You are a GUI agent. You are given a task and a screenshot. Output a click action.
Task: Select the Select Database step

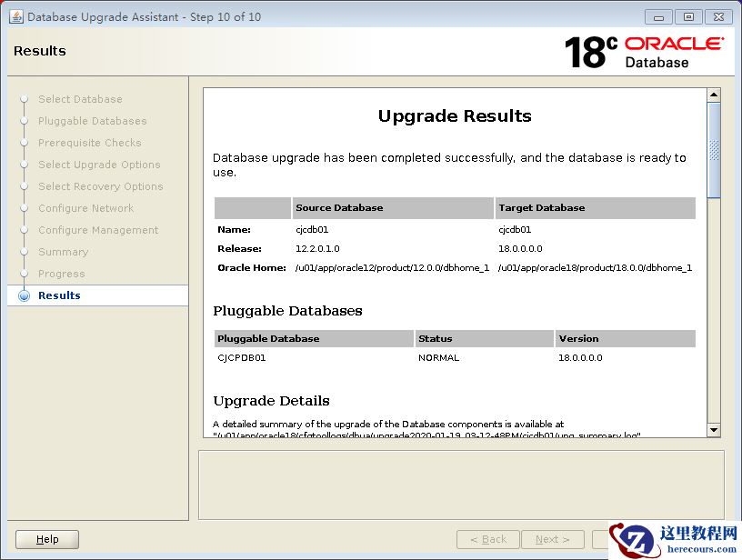[80, 99]
